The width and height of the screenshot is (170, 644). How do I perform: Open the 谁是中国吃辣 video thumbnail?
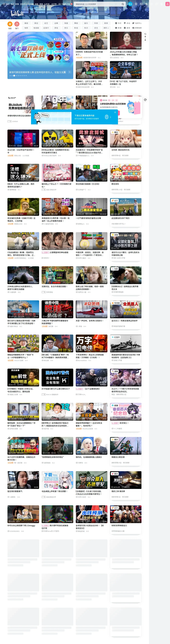(57, 309)
